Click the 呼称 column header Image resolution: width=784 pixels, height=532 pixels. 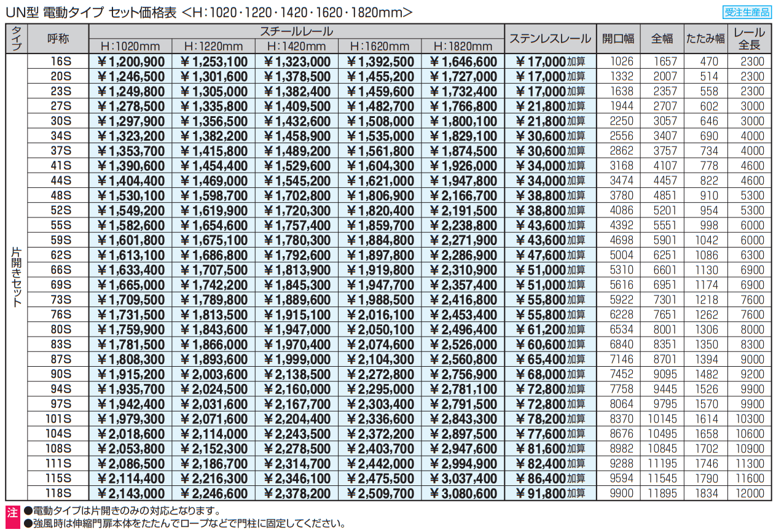(58, 39)
